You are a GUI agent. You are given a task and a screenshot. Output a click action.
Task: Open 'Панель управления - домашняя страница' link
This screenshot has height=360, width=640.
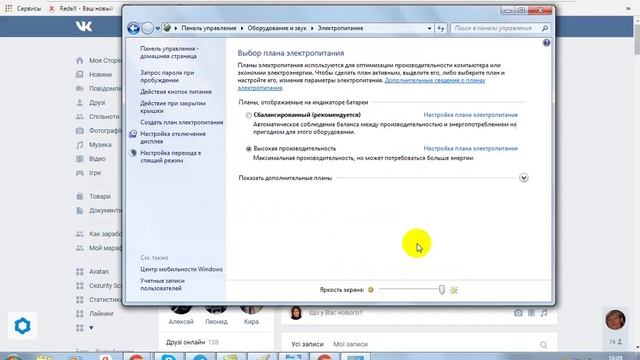169,52
